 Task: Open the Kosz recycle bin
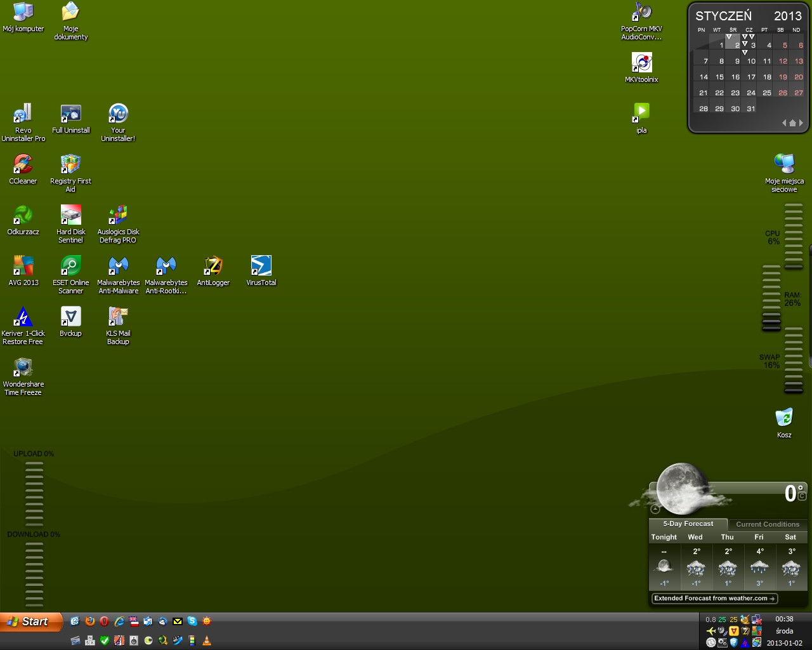click(x=784, y=418)
